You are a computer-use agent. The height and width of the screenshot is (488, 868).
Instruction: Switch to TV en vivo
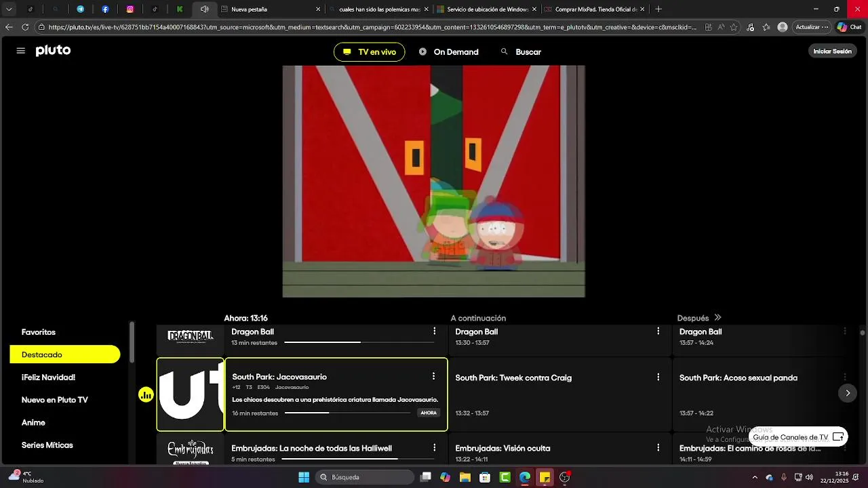[370, 52]
